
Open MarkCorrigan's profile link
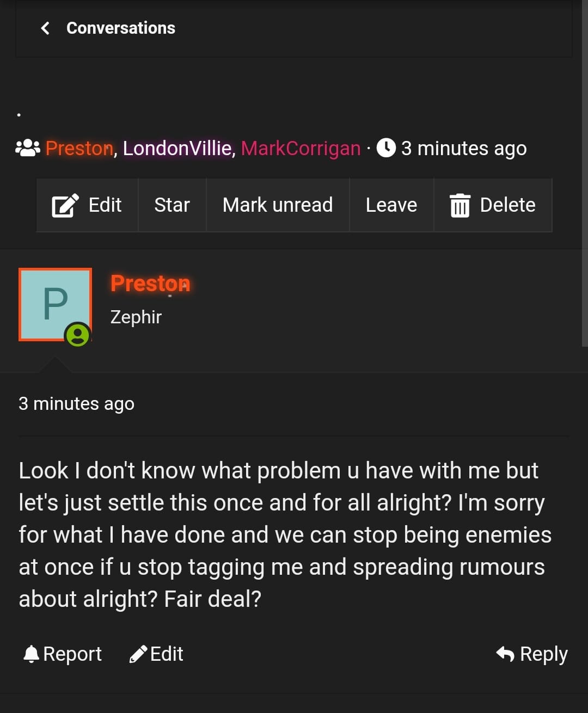click(x=301, y=147)
